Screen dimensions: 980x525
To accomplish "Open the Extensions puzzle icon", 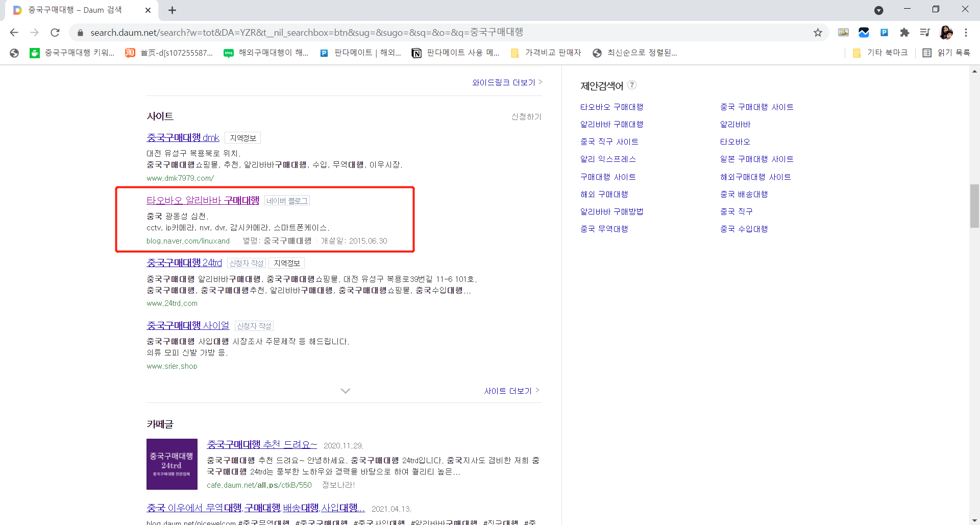I will [x=904, y=33].
